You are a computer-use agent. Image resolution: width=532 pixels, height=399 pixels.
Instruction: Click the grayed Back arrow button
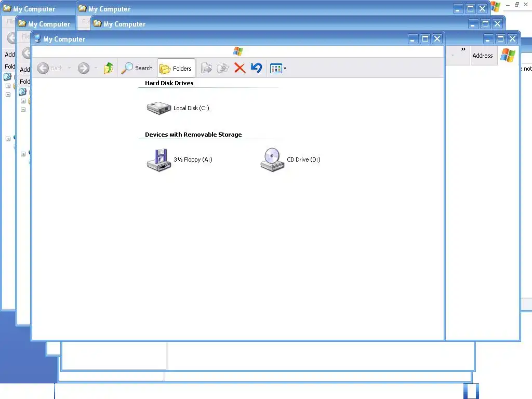pyautogui.click(x=43, y=68)
